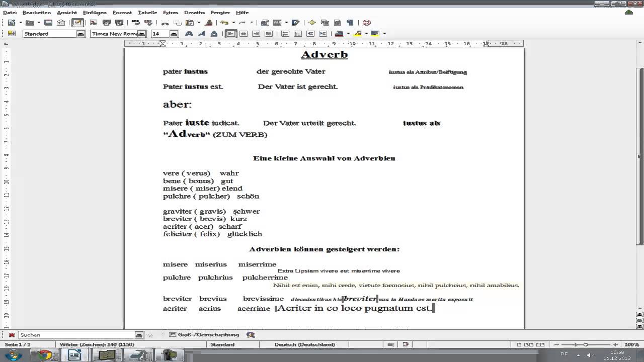Screen dimensions: 644x362
Task: Show the drawing functions icon
Action: pos(295,23)
